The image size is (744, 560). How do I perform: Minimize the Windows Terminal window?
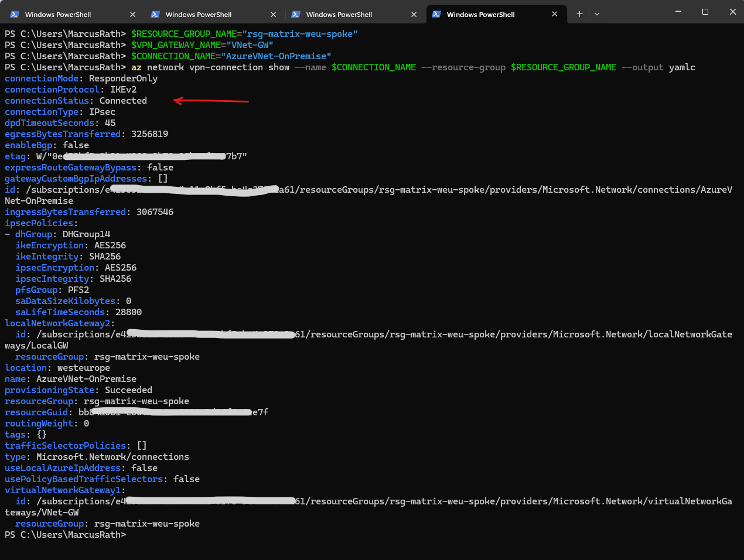[678, 12]
